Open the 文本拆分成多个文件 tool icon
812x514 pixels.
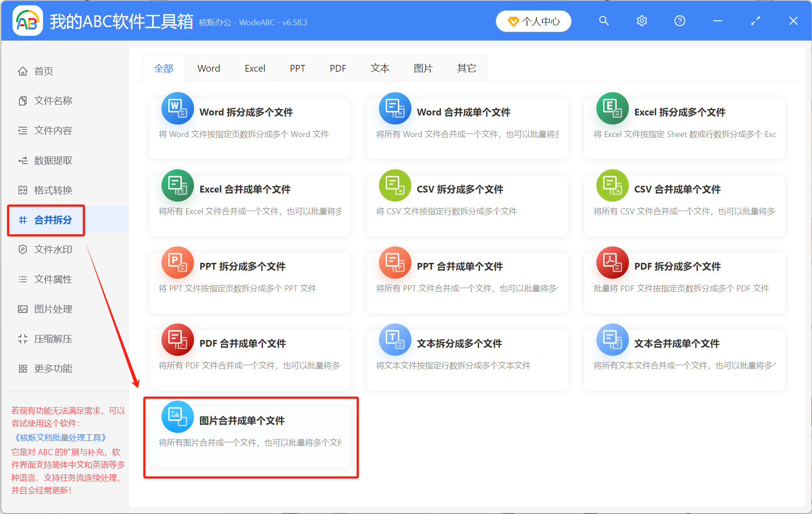pos(395,340)
